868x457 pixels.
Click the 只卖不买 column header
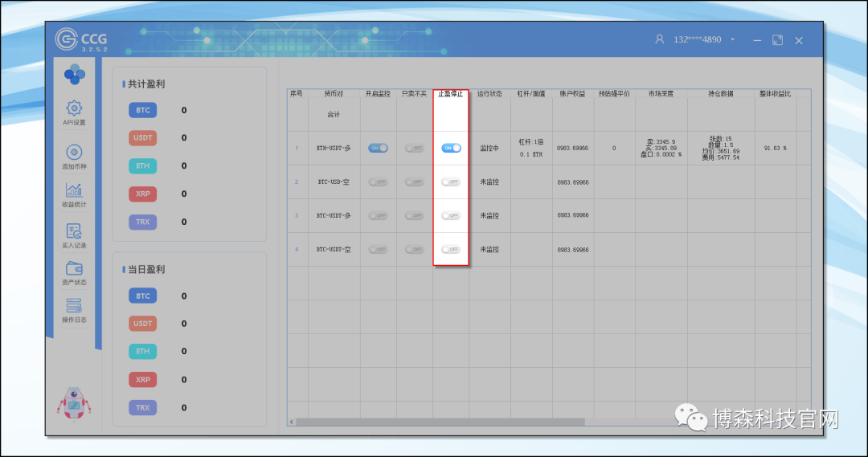[414, 94]
